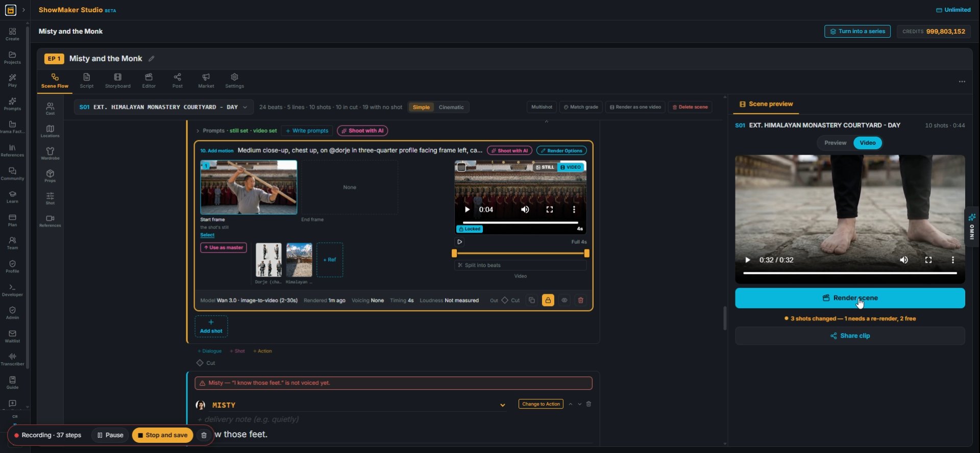Delete shot 10 with trash icon
The height and width of the screenshot is (453, 980).
pos(580,300)
